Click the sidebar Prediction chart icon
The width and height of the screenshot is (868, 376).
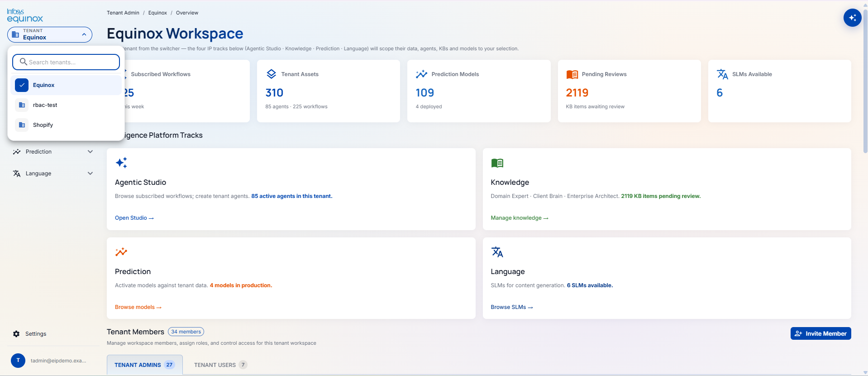coord(17,152)
